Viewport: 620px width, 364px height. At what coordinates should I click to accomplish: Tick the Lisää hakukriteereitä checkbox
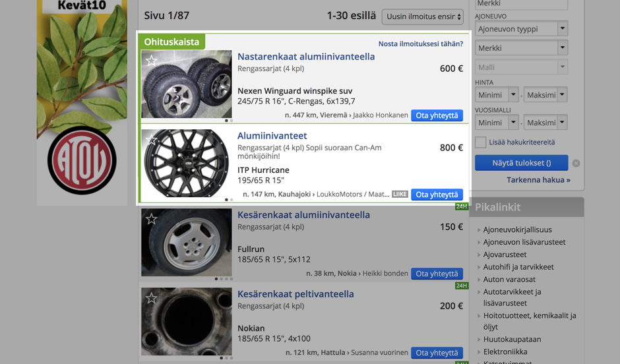click(480, 142)
